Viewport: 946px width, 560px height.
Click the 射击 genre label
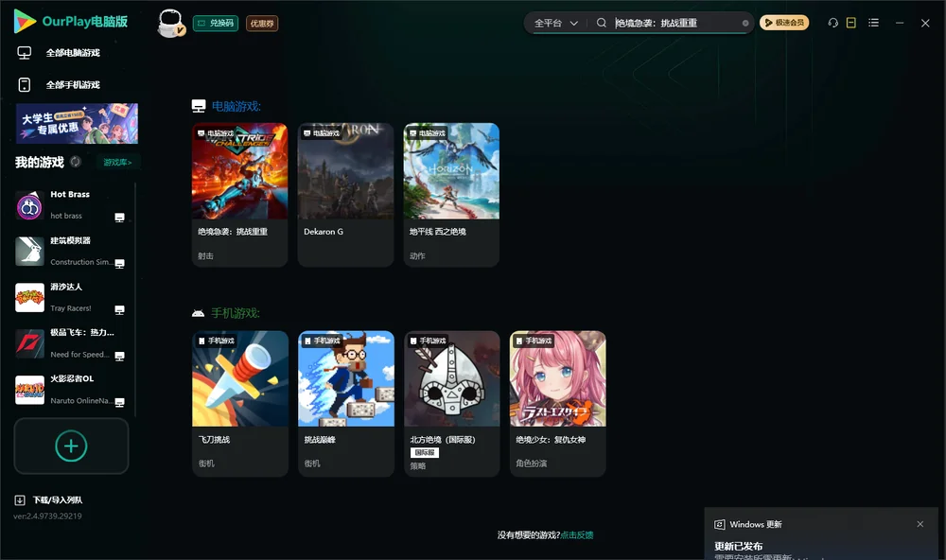(x=205, y=255)
